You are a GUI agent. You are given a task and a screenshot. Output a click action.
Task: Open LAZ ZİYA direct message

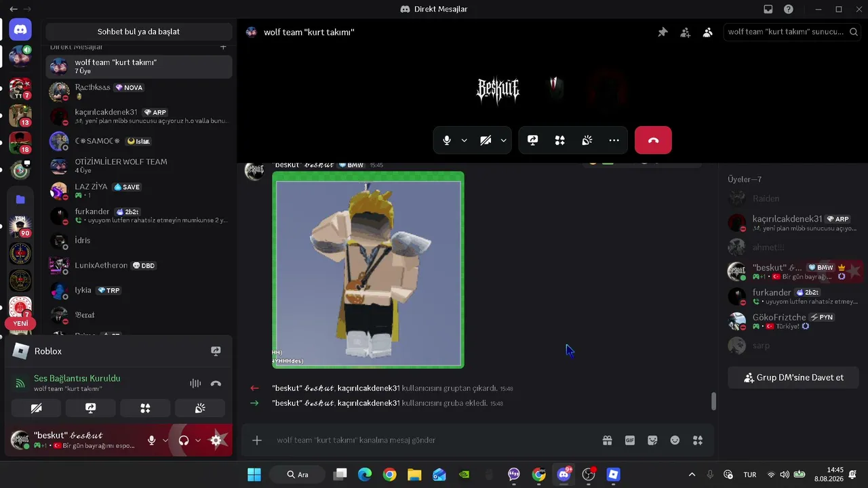139,191
